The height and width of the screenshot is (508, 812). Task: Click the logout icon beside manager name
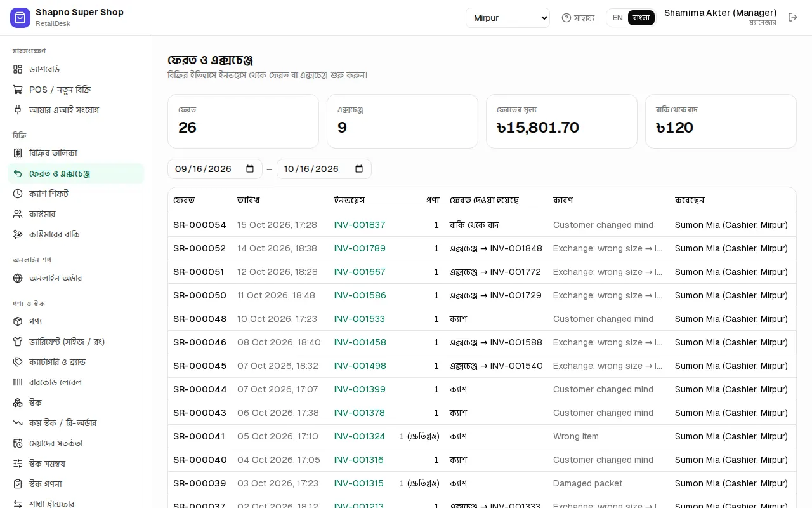[793, 17]
